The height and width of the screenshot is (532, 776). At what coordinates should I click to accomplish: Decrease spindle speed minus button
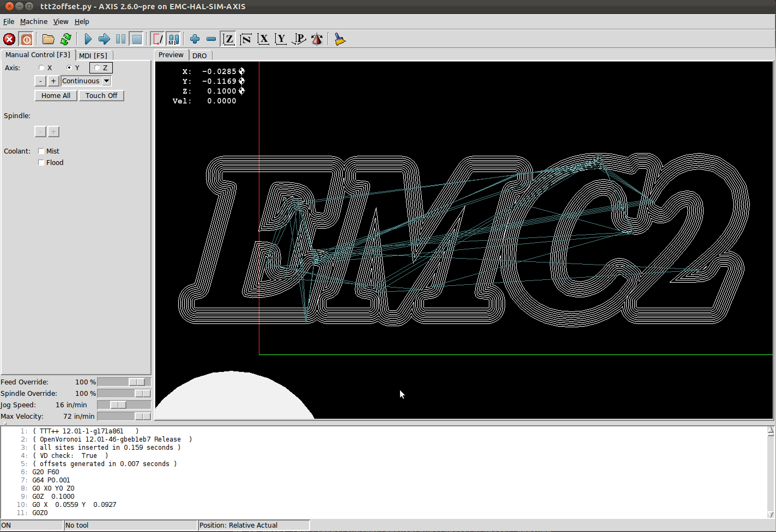40,132
